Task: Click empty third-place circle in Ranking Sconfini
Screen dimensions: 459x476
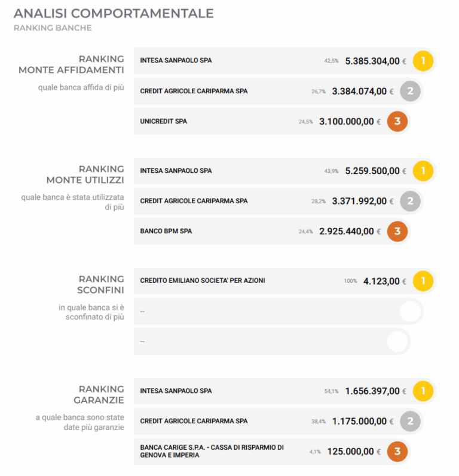Action: [397, 341]
